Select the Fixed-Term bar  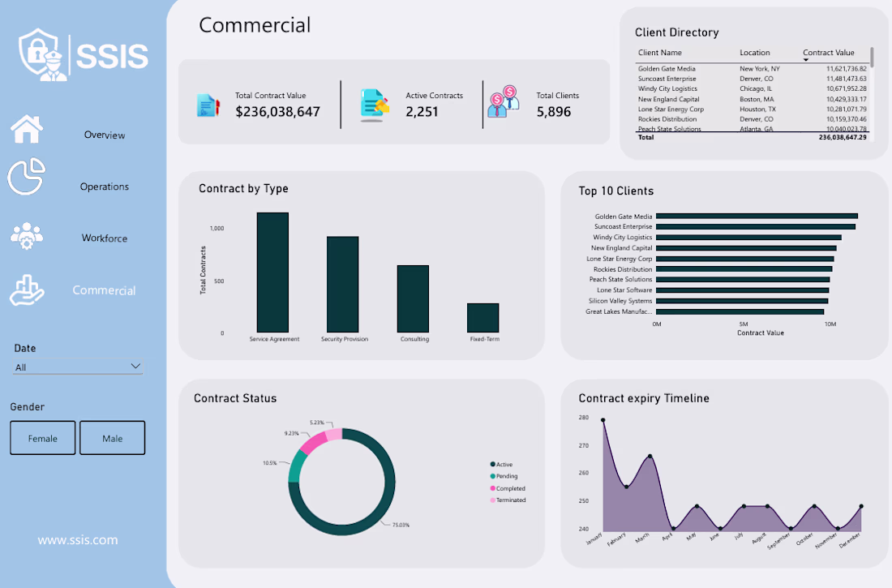[483, 318]
